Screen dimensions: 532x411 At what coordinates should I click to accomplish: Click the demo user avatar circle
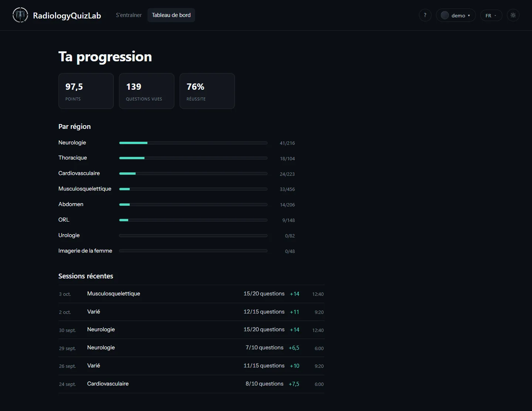(x=445, y=15)
